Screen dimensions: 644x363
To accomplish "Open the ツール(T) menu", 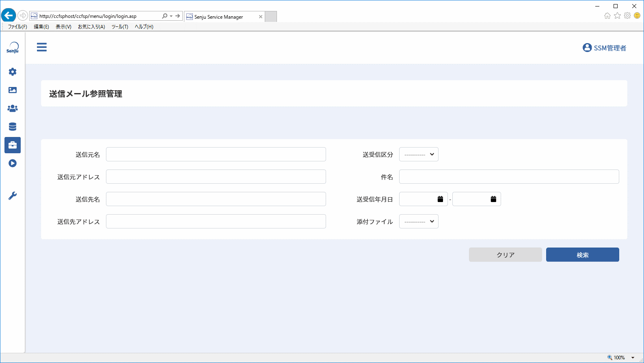I will [x=120, y=27].
